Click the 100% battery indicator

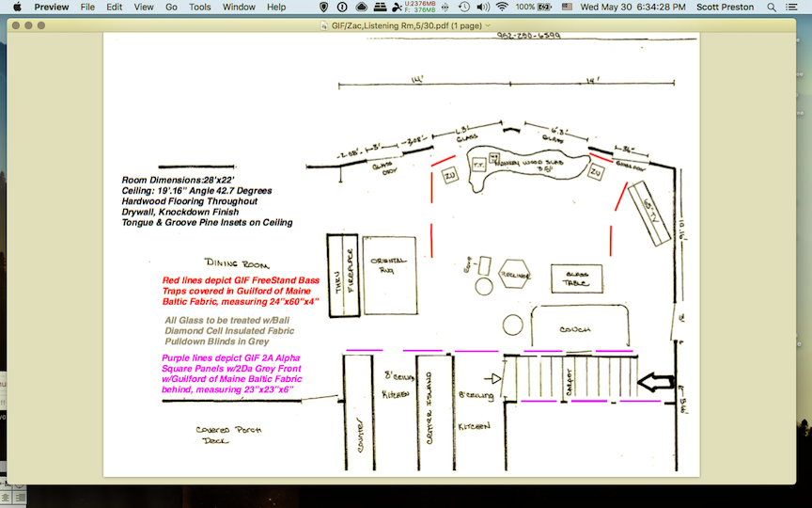(x=533, y=7)
